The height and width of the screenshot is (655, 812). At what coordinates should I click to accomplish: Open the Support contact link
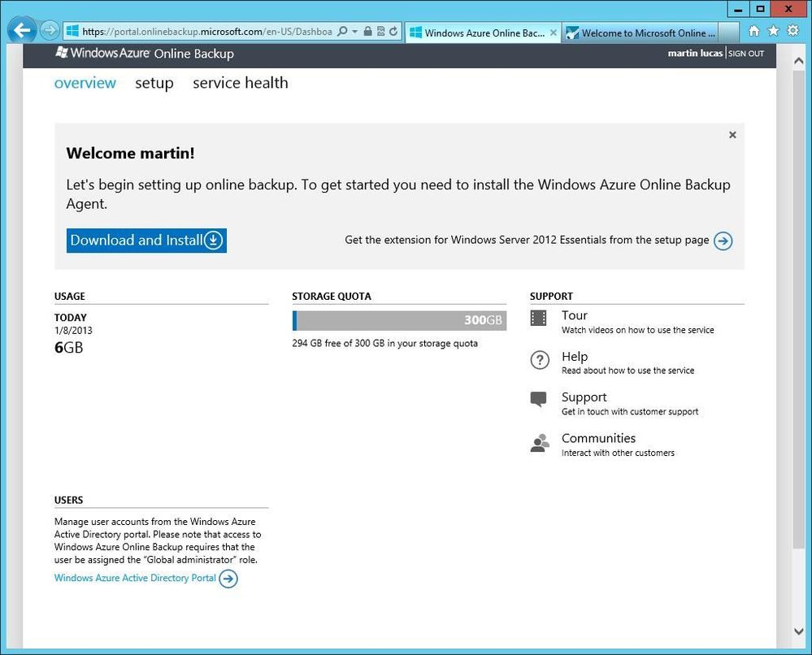click(x=584, y=397)
